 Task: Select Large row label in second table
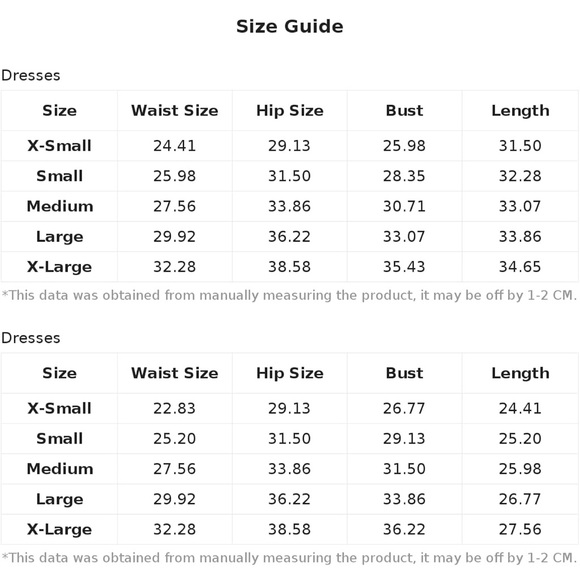(60, 499)
